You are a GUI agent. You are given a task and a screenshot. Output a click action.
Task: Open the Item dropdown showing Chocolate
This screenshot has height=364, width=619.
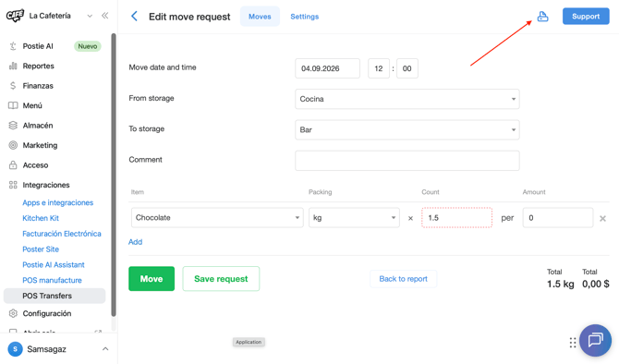pos(217,217)
